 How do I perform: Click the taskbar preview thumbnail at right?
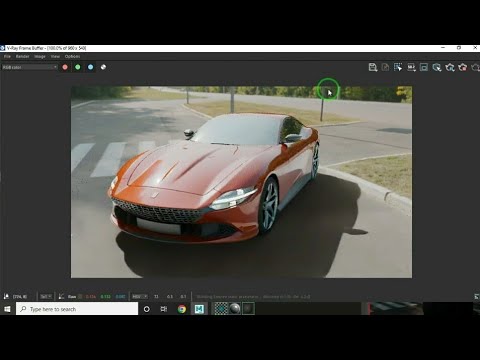pyautogui.click(x=395, y=309)
